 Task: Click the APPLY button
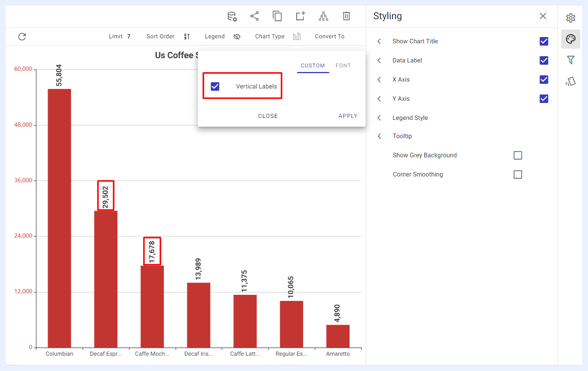pyautogui.click(x=348, y=116)
